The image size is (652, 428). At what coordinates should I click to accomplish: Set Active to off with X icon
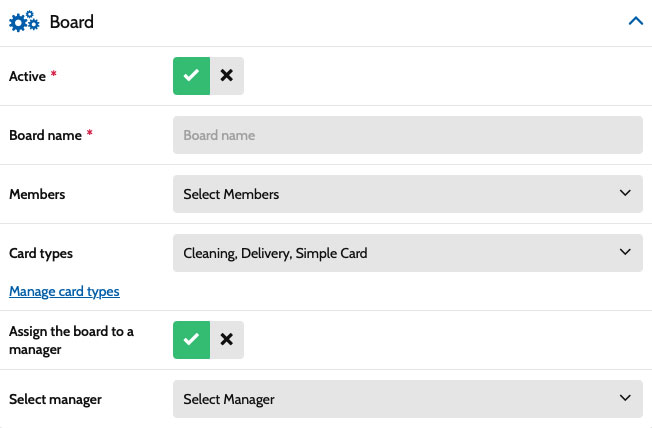click(x=227, y=76)
